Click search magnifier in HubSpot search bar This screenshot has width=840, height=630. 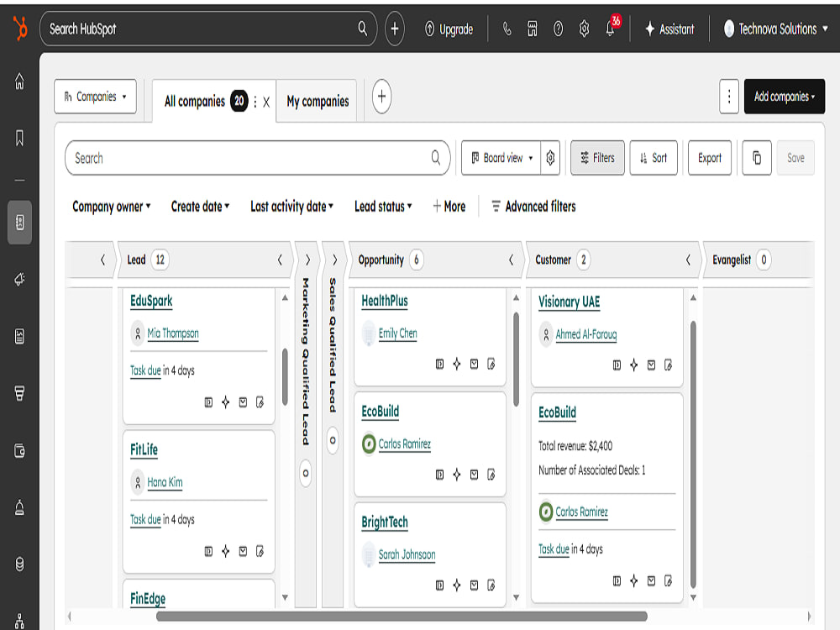click(363, 29)
